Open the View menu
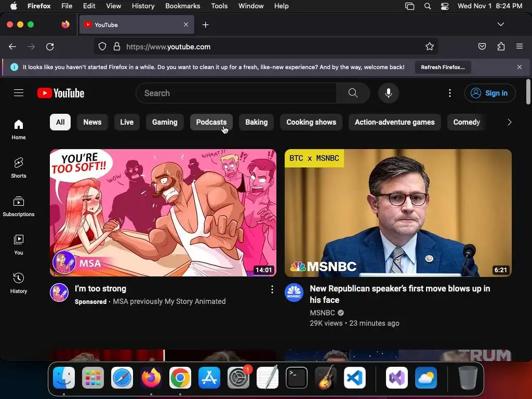The height and width of the screenshot is (399, 532). click(x=113, y=6)
